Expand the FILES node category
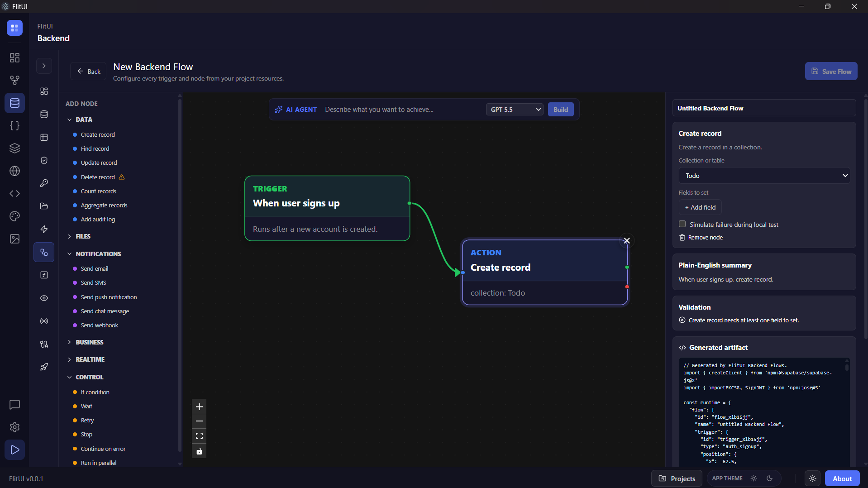Image resolution: width=868 pixels, height=488 pixels. [79, 236]
